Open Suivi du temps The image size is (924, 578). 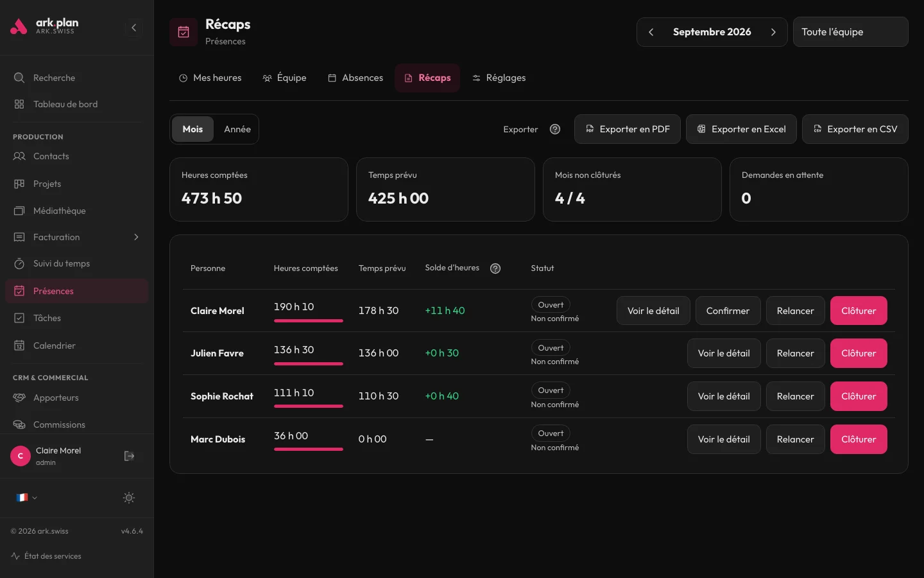click(x=77, y=263)
